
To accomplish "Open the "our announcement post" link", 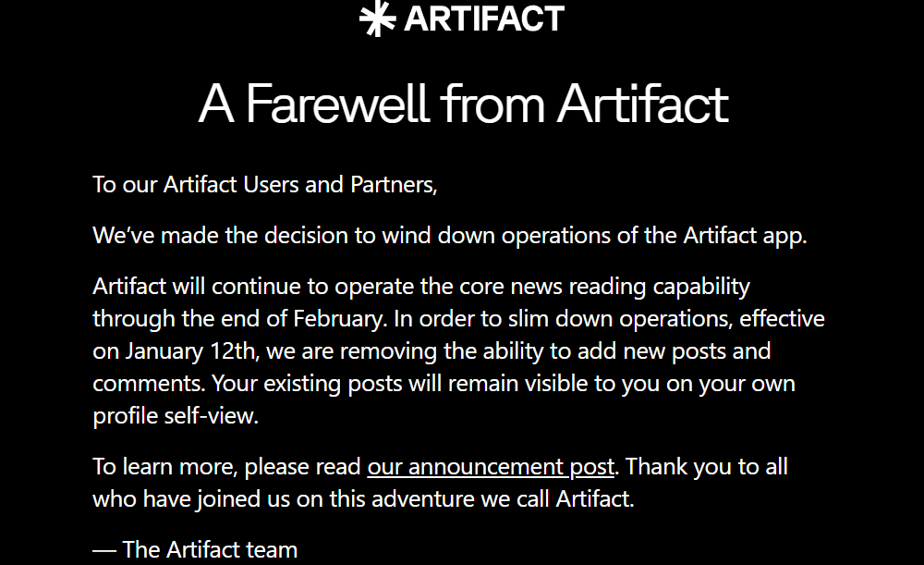I will point(491,467).
